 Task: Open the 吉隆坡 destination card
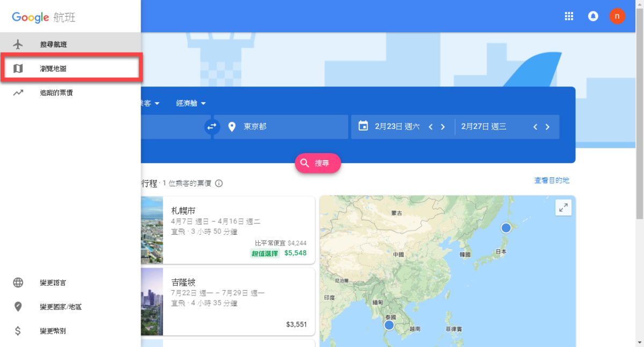[228, 302]
